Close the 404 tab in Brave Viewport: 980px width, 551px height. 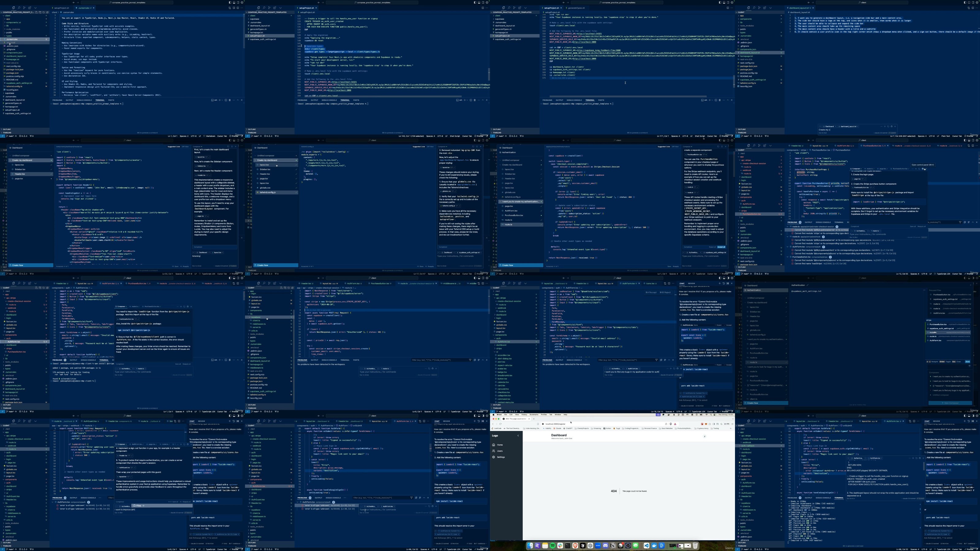point(529,419)
